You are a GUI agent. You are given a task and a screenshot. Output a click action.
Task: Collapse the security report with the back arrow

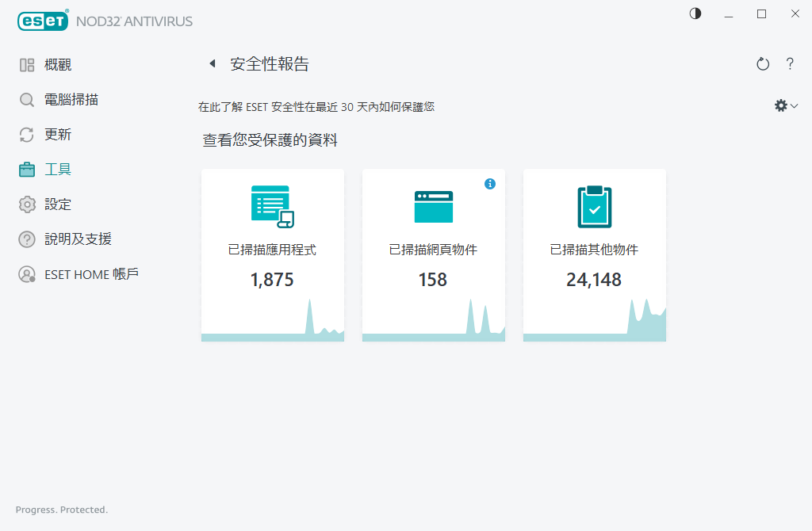(212, 63)
